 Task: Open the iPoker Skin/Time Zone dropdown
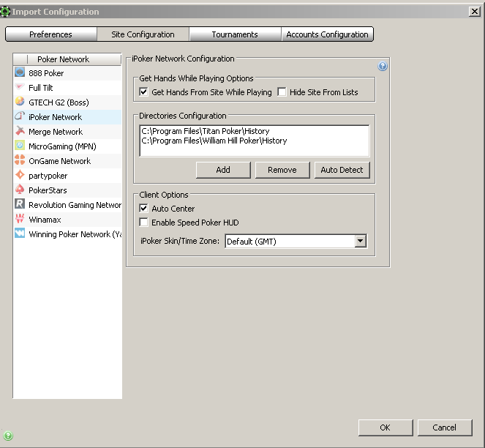pyautogui.click(x=361, y=241)
